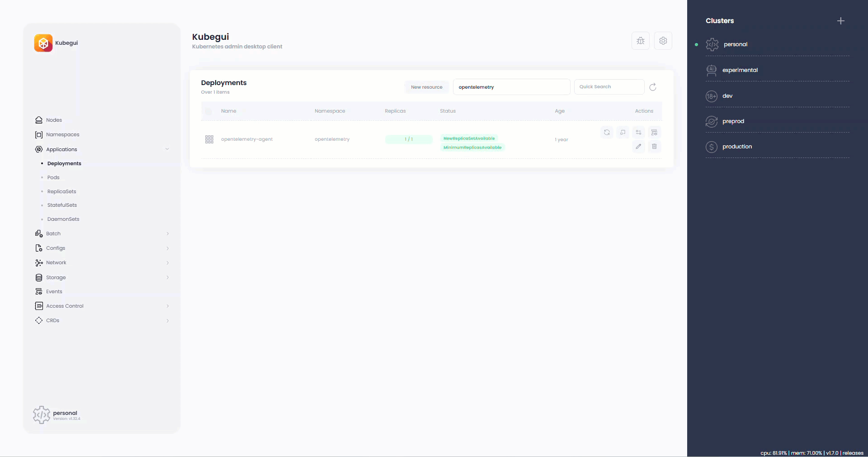Switch to the production cluster
This screenshot has height=457, width=868.
[737, 147]
